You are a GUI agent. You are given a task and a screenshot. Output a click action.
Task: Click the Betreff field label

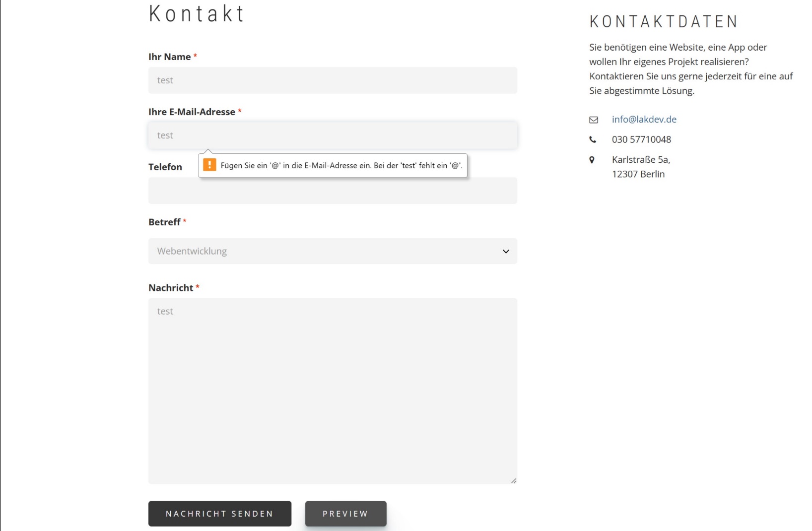[164, 222]
